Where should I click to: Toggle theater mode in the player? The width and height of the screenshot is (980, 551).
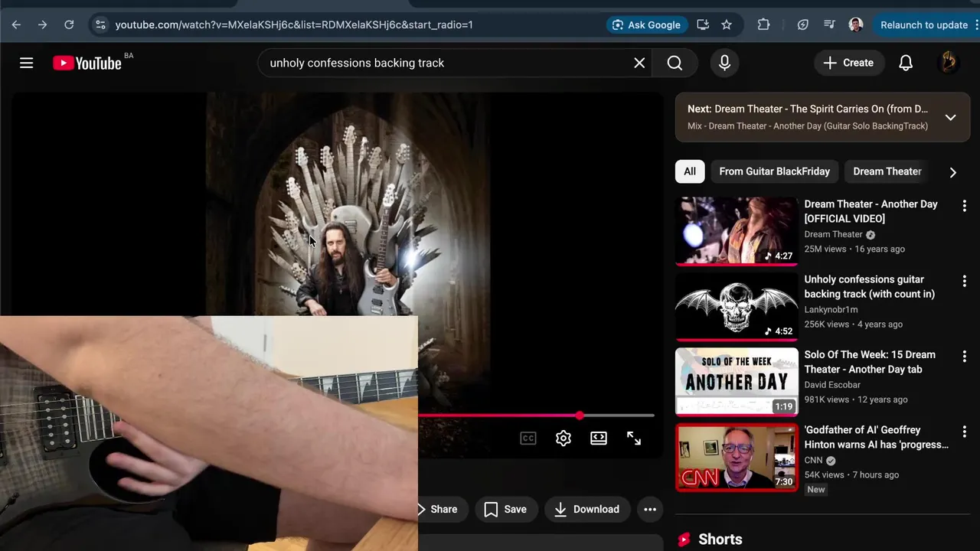[599, 438]
